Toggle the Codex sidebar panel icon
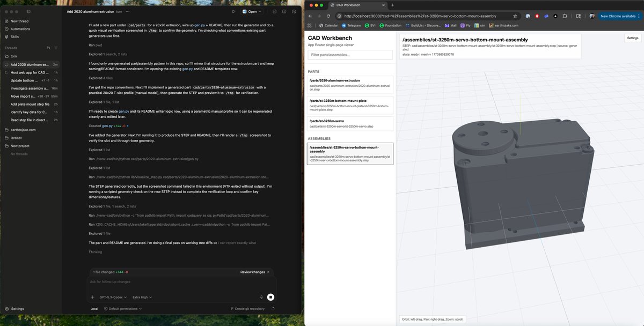This screenshot has width=644, height=326. point(28,11)
